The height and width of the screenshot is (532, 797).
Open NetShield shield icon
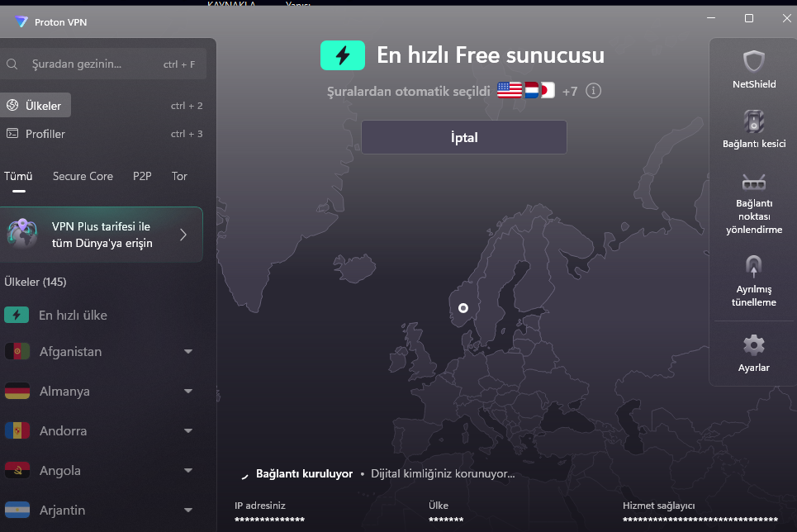click(x=754, y=61)
